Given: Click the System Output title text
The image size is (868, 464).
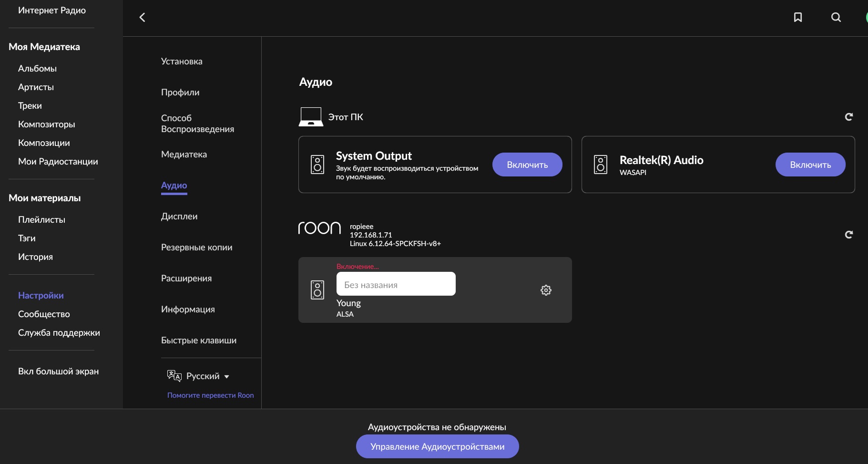Looking at the screenshot, I should (x=374, y=156).
